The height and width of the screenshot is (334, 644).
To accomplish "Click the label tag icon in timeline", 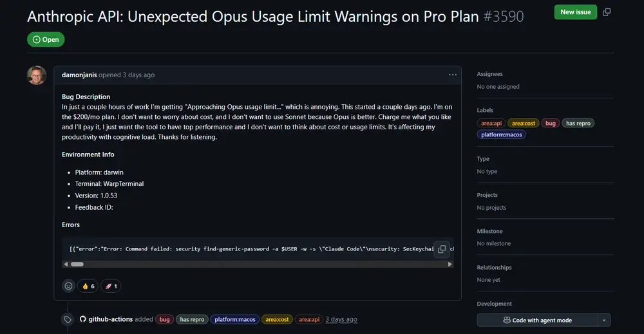I will [x=67, y=319].
